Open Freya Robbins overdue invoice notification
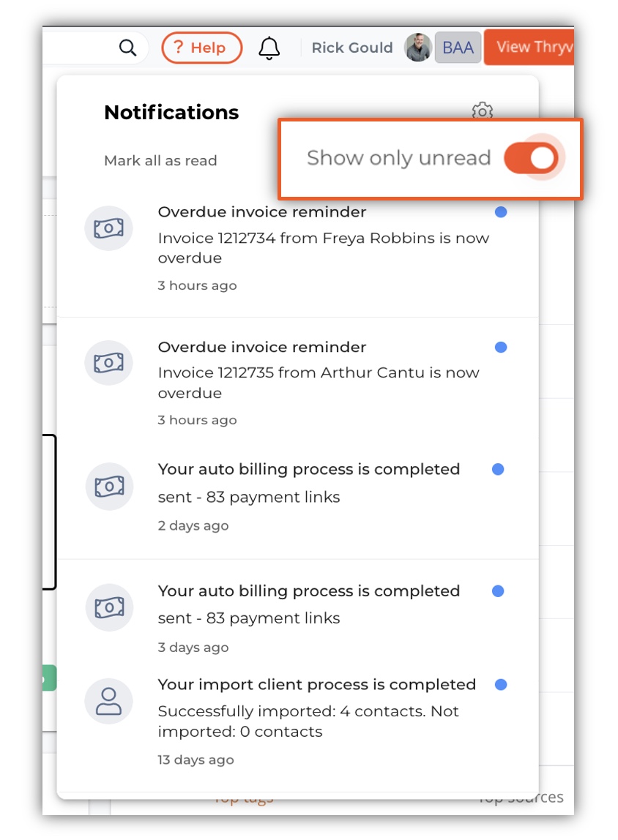This screenshot has height=840, width=618. click(298, 249)
